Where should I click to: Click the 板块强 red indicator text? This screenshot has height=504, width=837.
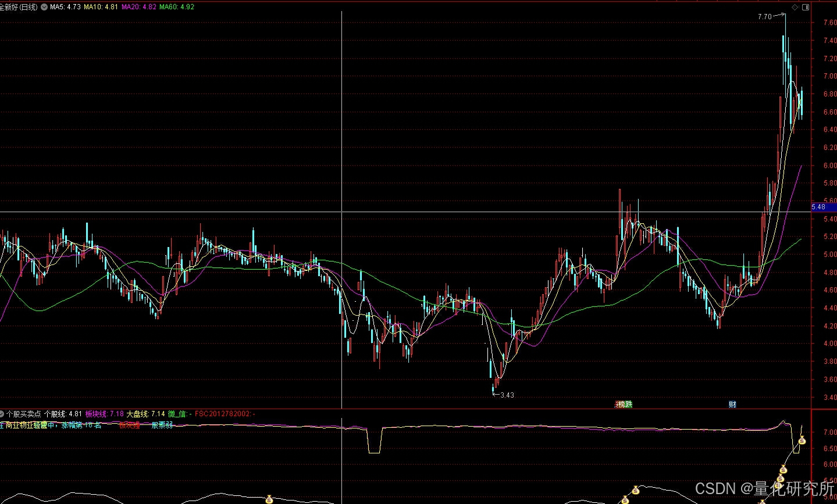(x=130, y=425)
